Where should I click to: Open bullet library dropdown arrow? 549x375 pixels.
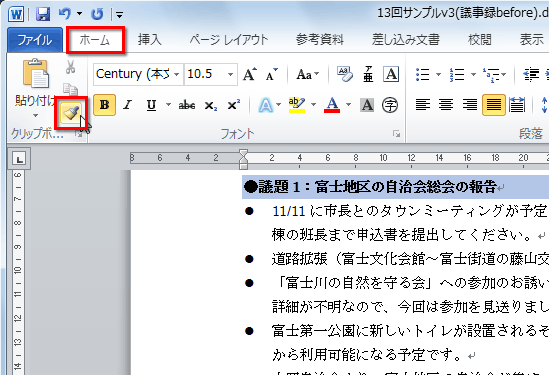(x=438, y=74)
